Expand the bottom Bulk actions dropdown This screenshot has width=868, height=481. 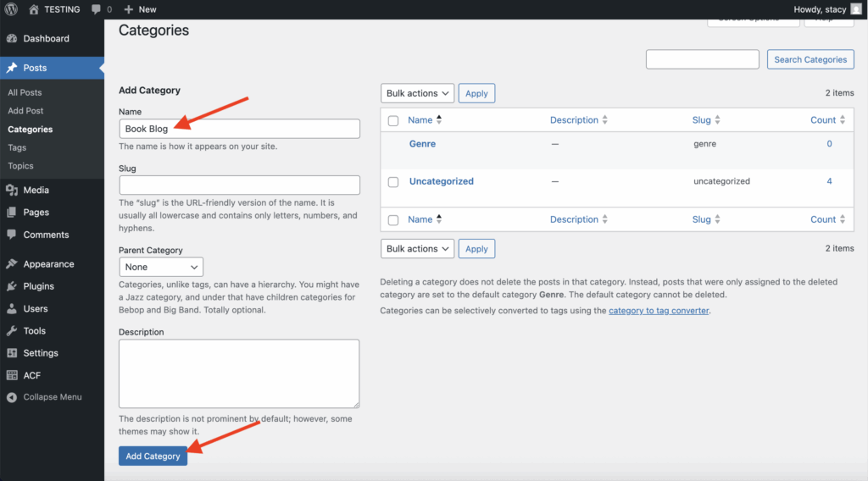click(418, 249)
